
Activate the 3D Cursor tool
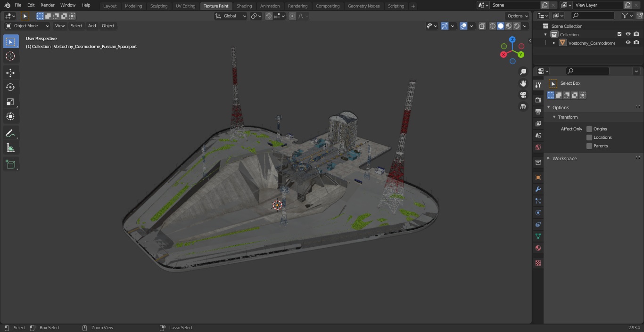10,56
